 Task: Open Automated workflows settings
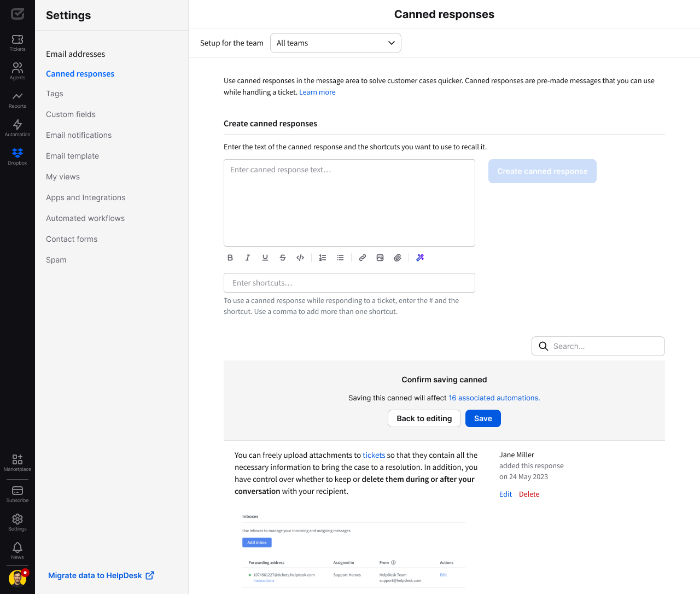85,218
